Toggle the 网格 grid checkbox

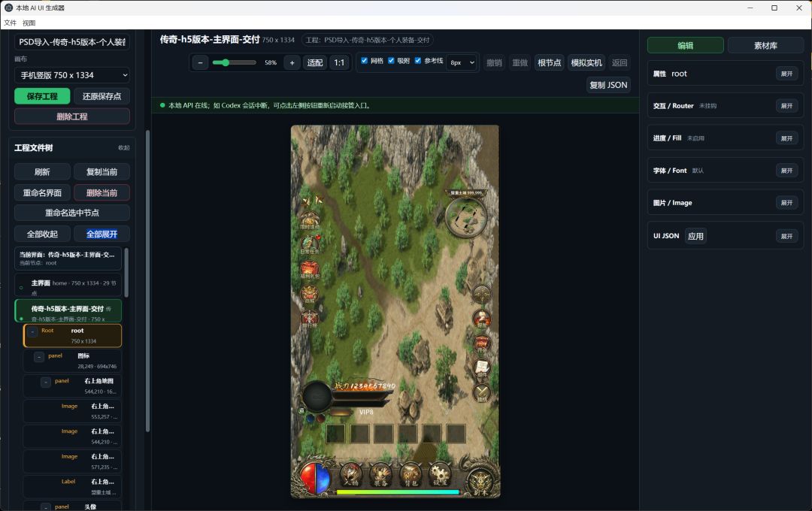click(x=364, y=61)
